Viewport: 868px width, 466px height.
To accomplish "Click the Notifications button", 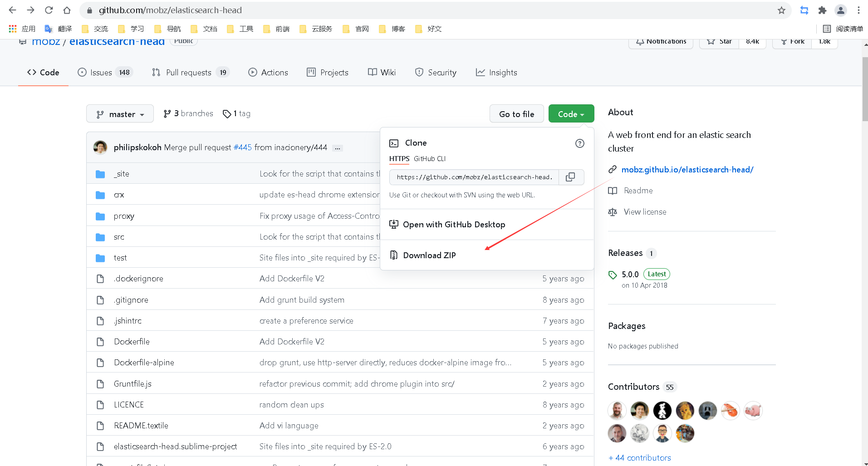I will click(661, 42).
